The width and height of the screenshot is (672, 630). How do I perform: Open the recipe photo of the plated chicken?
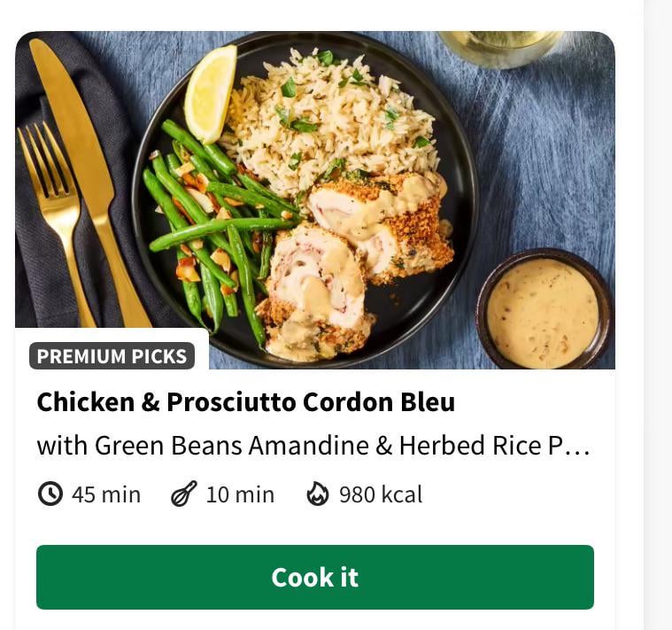315,199
